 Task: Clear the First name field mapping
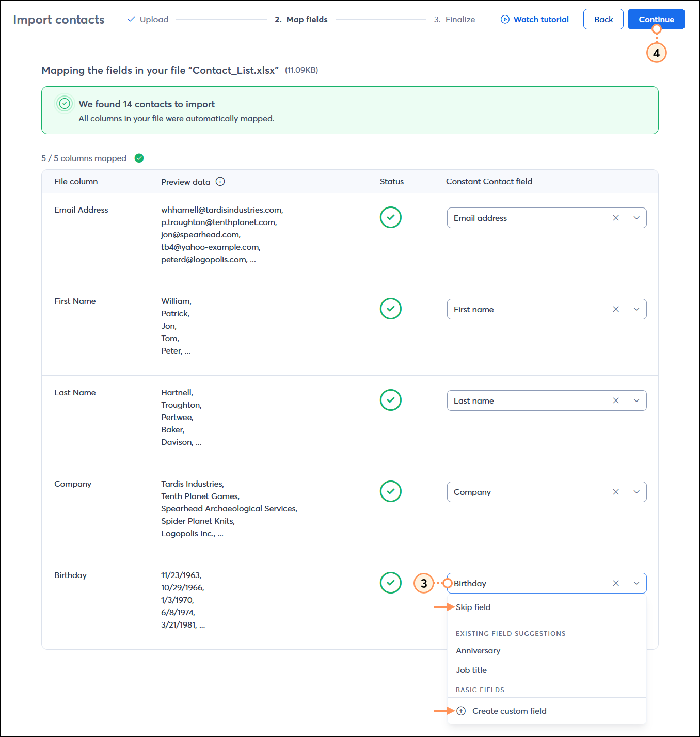point(616,309)
